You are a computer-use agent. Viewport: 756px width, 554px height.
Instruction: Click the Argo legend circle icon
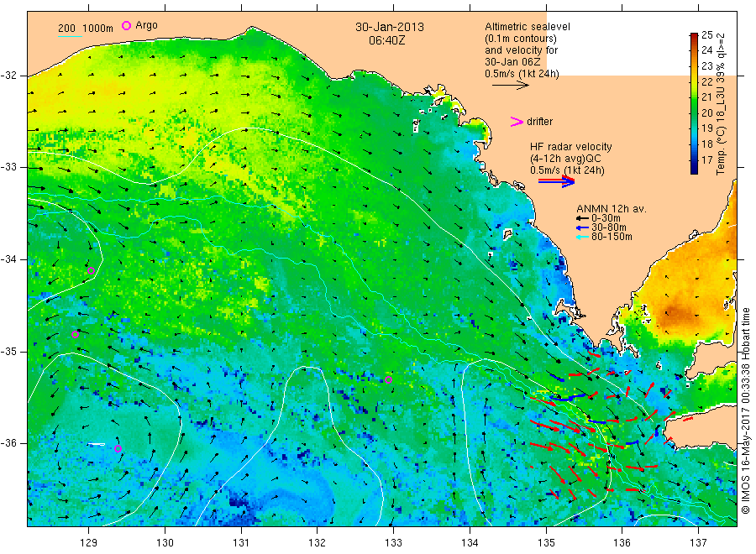(126, 25)
